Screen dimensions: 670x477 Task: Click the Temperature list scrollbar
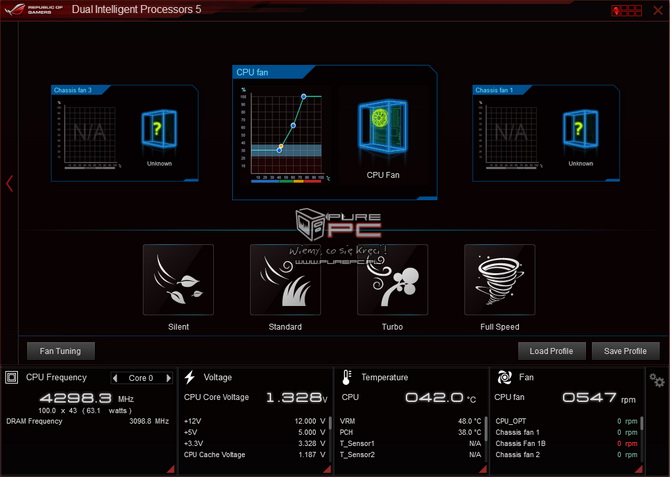click(486, 430)
